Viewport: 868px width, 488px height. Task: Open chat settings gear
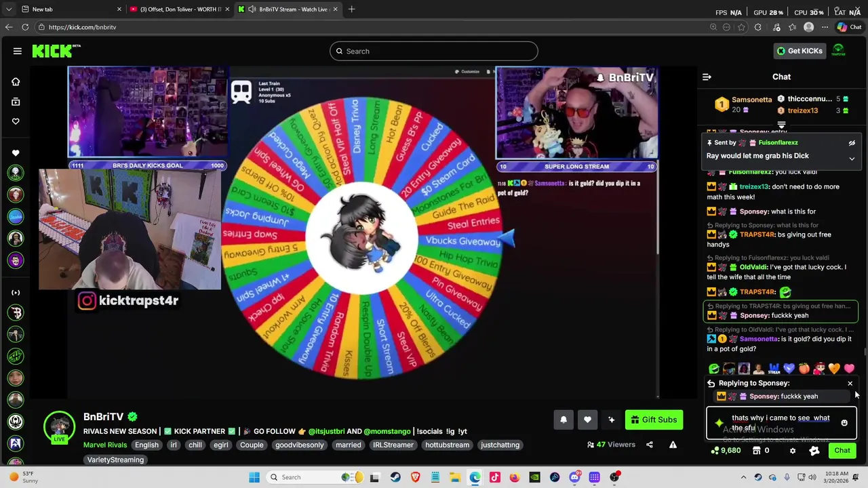point(793,451)
